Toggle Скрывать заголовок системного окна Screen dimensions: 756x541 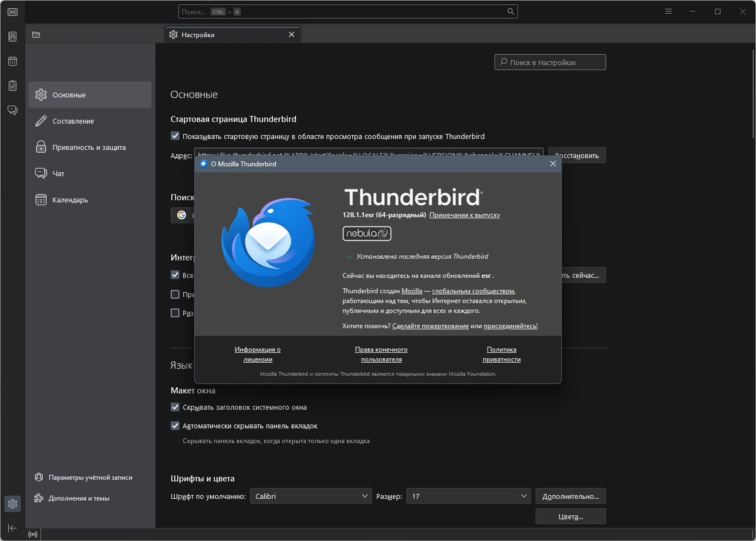tap(175, 407)
